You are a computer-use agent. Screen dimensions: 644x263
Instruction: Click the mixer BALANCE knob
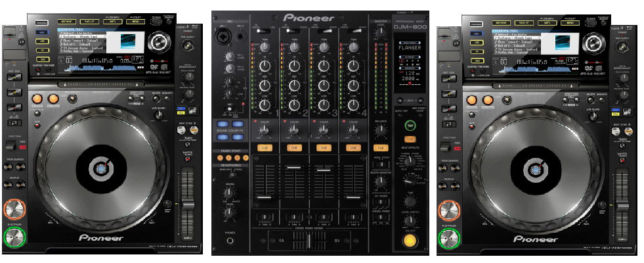[379, 131]
